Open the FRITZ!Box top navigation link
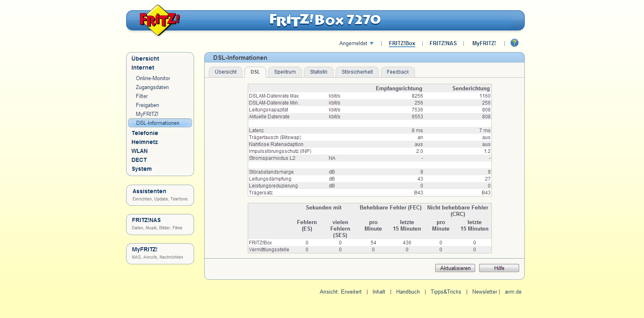Image resolution: width=644 pixels, height=318 pixels. coord(402,43)
